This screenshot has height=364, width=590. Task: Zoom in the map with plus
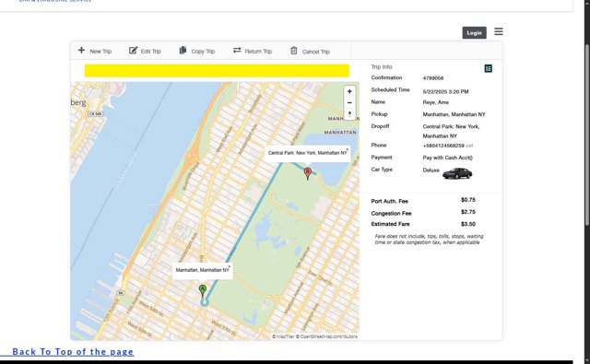pyautogui.click(x=349, y=91)
